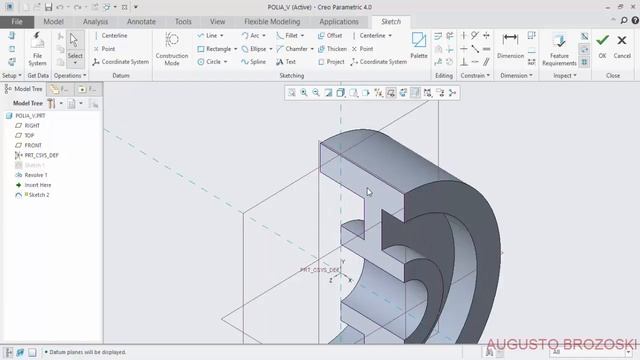The image size is (640, 360).
Task: Toggle shade closed loops in Inspect group
Action: point(584,62)
